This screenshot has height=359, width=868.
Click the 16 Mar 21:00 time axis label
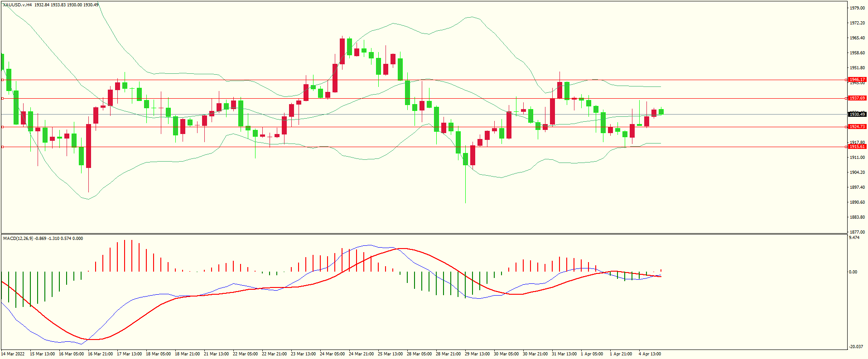click(x=100, y=354)
